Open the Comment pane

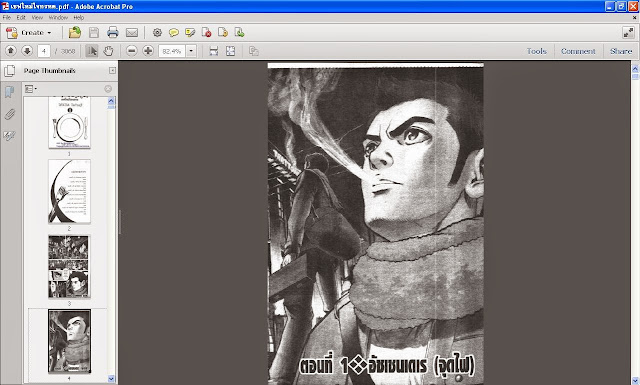coord(578,51)
